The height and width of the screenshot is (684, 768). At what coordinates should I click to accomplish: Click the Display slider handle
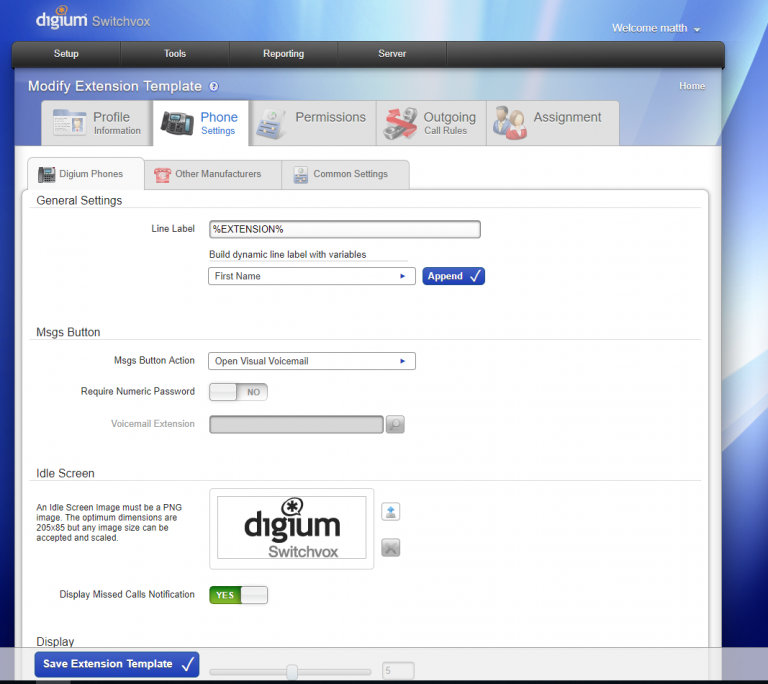point(292,671)
